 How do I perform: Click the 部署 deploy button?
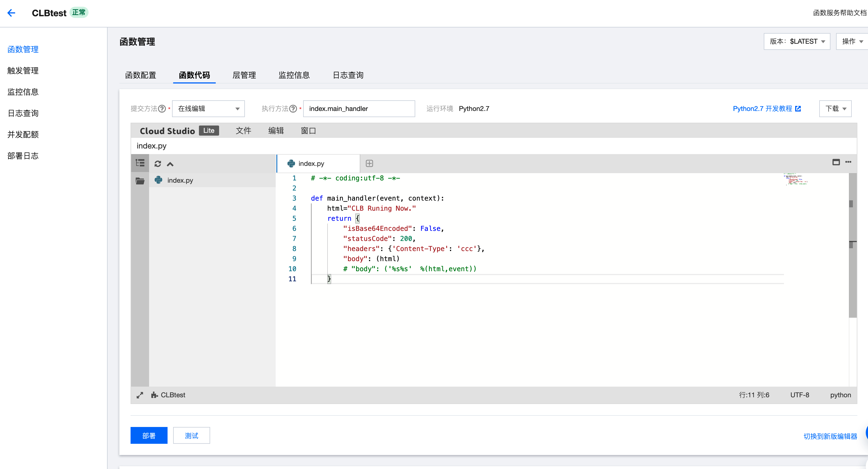149,435
